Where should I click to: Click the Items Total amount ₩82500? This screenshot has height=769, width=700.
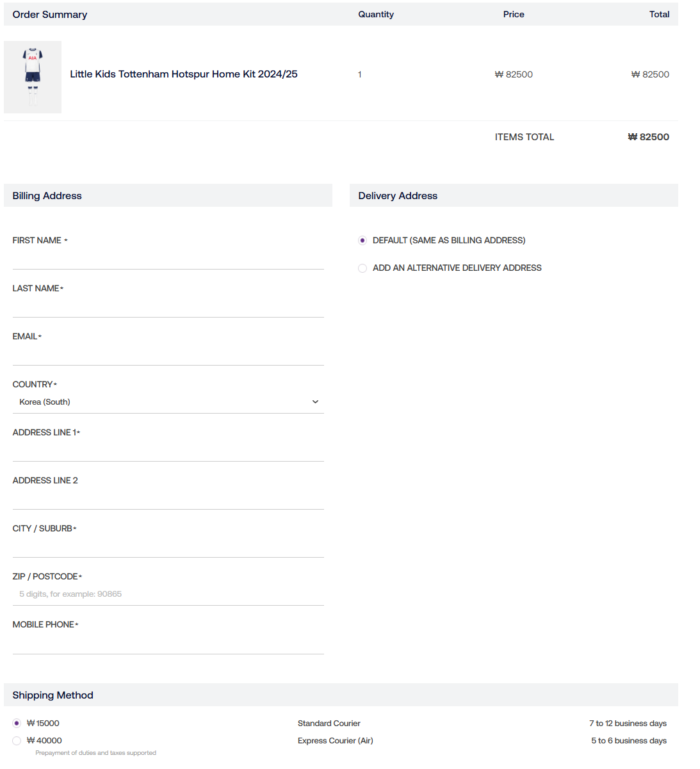[649, 137]
